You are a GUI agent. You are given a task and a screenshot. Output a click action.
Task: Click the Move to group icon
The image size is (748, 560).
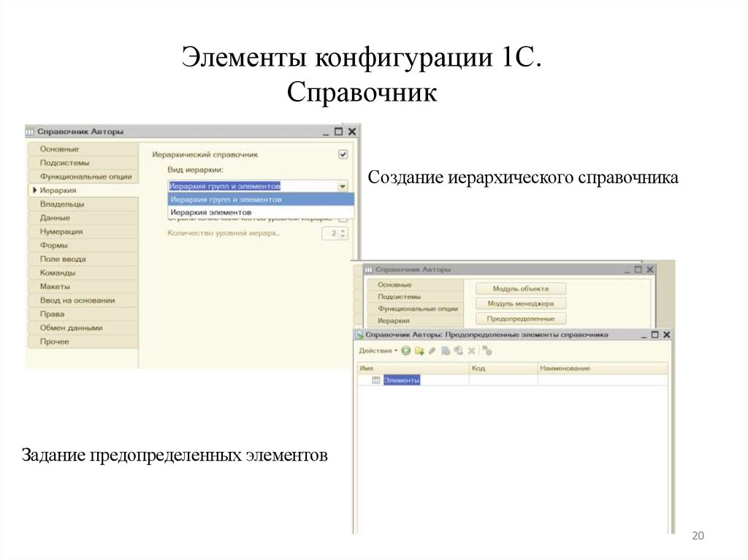click(459, 351)
